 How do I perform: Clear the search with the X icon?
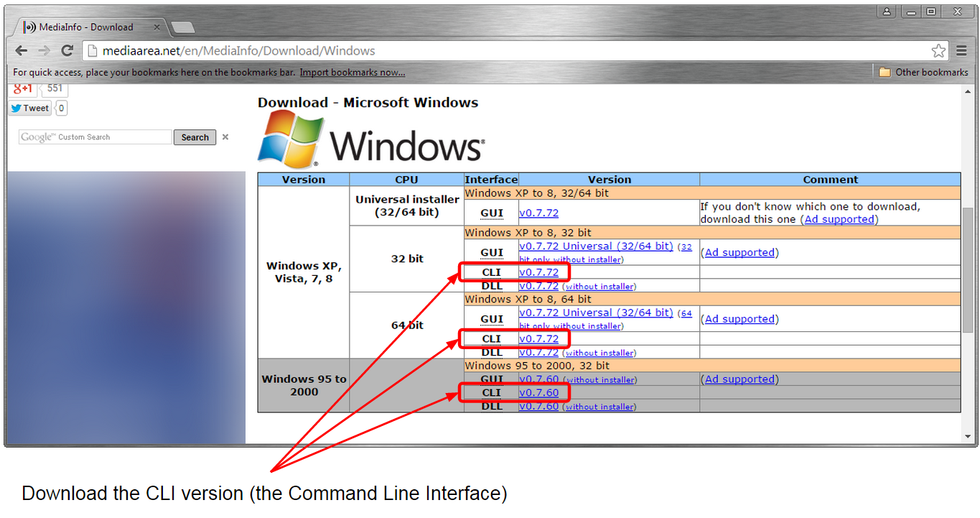pyautogui.click(x=225, y=137)
